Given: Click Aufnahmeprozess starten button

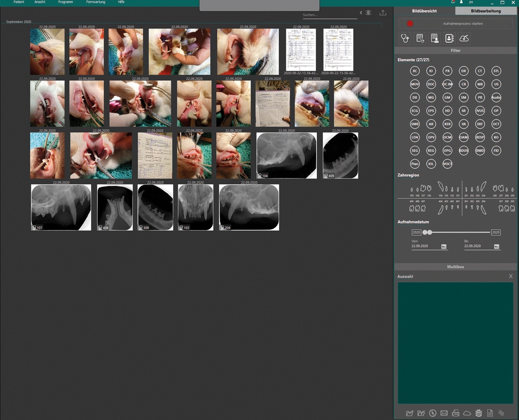Looking at the screenshot, I should 456,23.
